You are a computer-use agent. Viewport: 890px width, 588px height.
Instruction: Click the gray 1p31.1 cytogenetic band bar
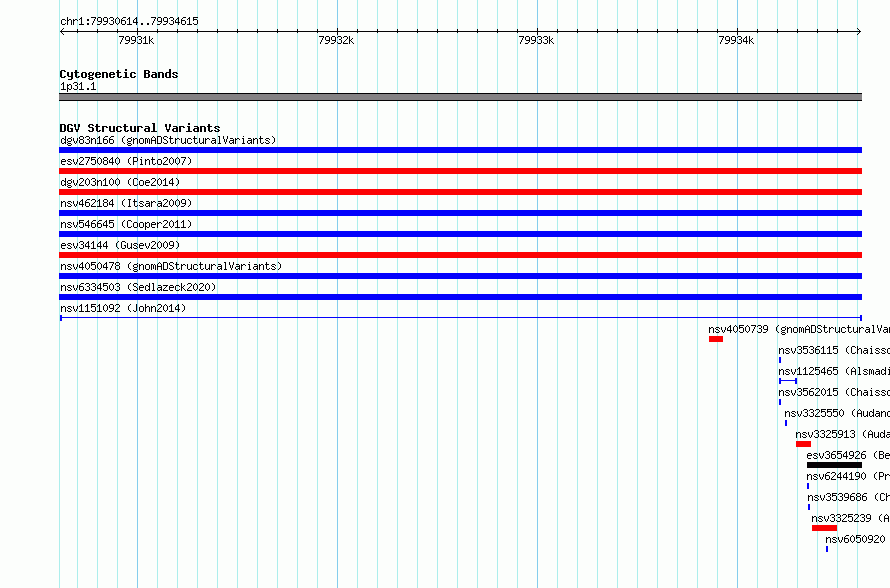[x=460, y=97]
